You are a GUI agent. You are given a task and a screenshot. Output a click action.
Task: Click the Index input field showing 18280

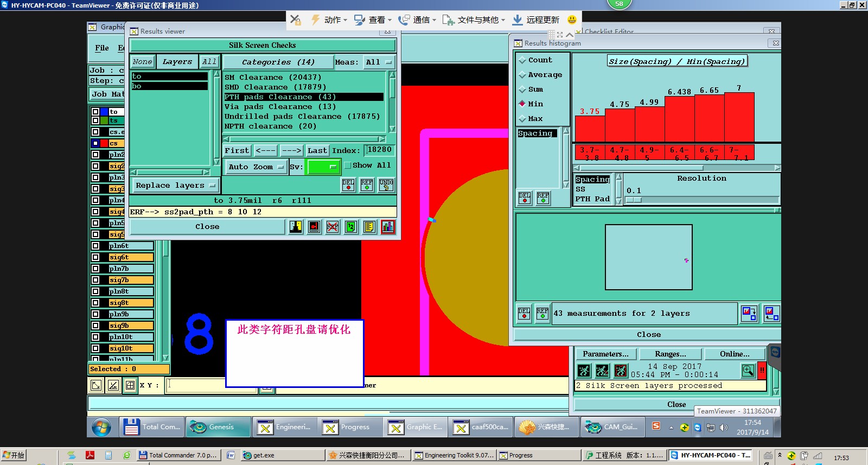[380, 150]
